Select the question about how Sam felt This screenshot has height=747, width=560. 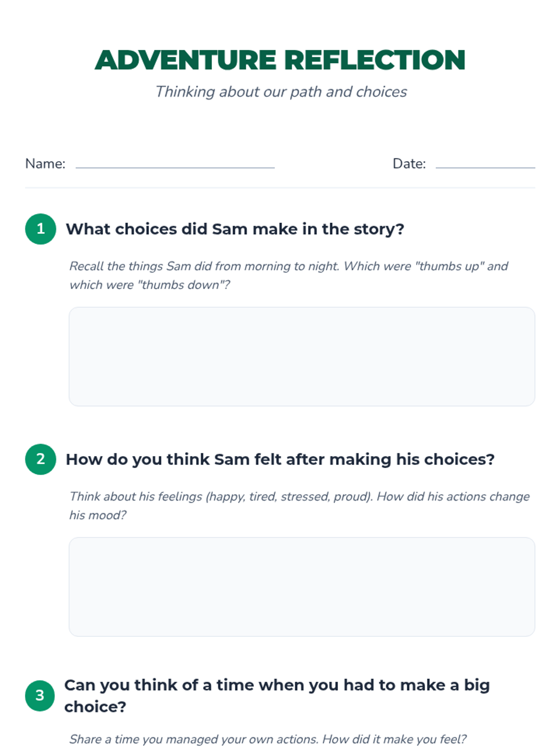click(280, 459)
